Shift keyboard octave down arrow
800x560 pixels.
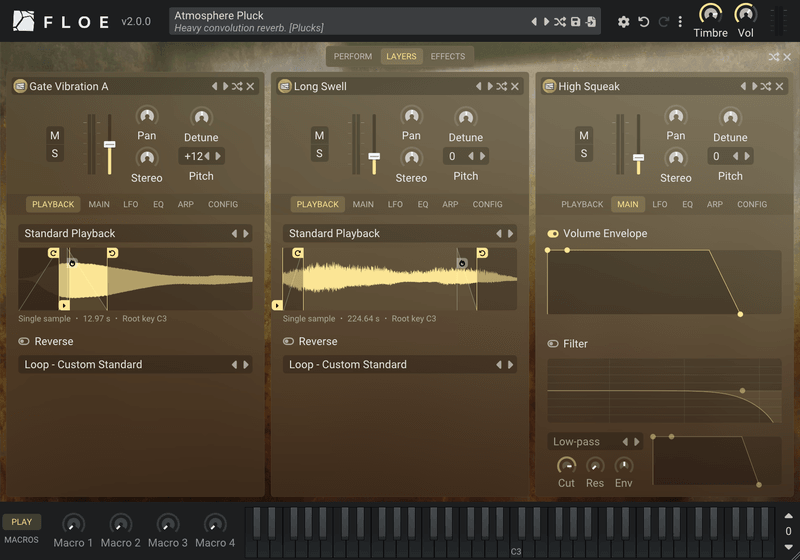[788, 547]
